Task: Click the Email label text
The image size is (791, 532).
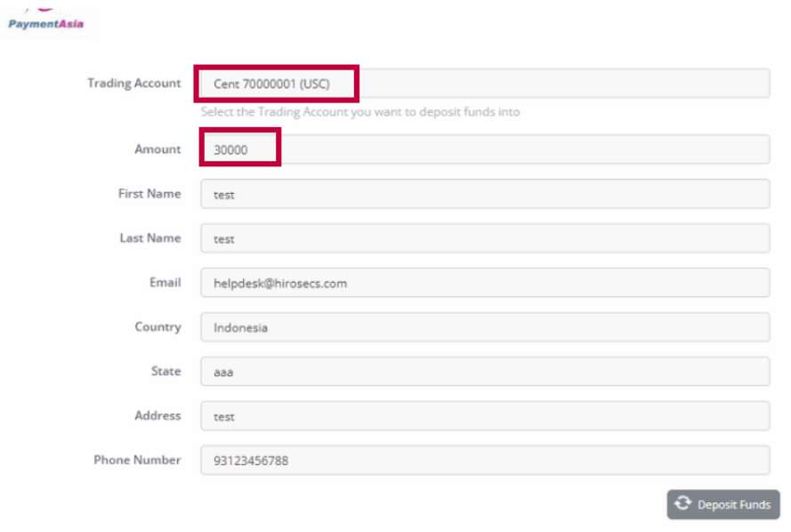Action: tap(165, 283)
